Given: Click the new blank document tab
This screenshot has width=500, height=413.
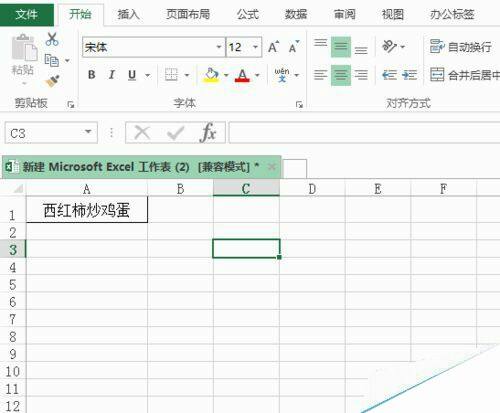Looking at the screenshot, I should coord(294,168).
